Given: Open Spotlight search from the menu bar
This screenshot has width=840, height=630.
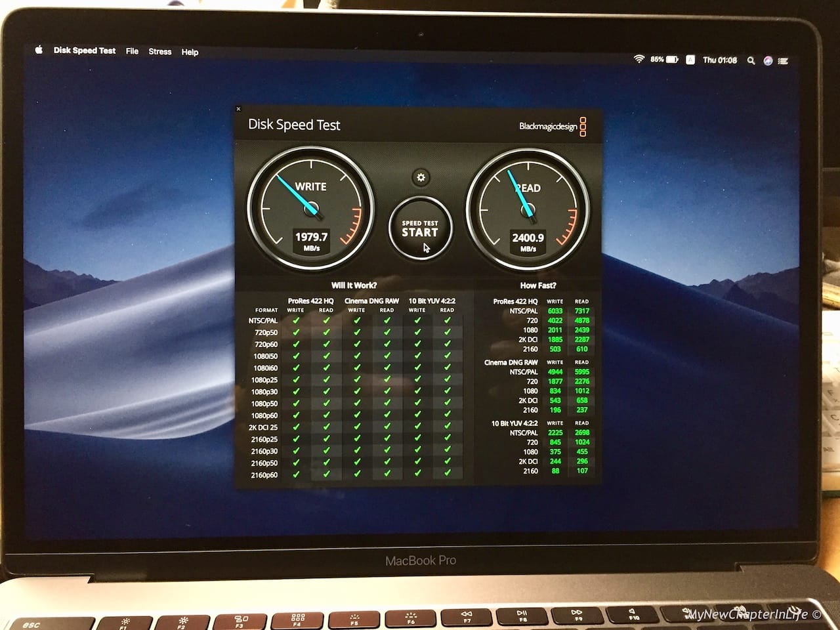Looking at the screenshot, I should (x=750, y=60).
